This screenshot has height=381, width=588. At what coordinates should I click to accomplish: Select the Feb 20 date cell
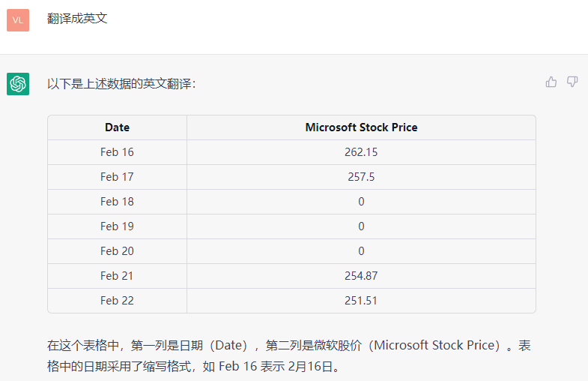point(117,251)
